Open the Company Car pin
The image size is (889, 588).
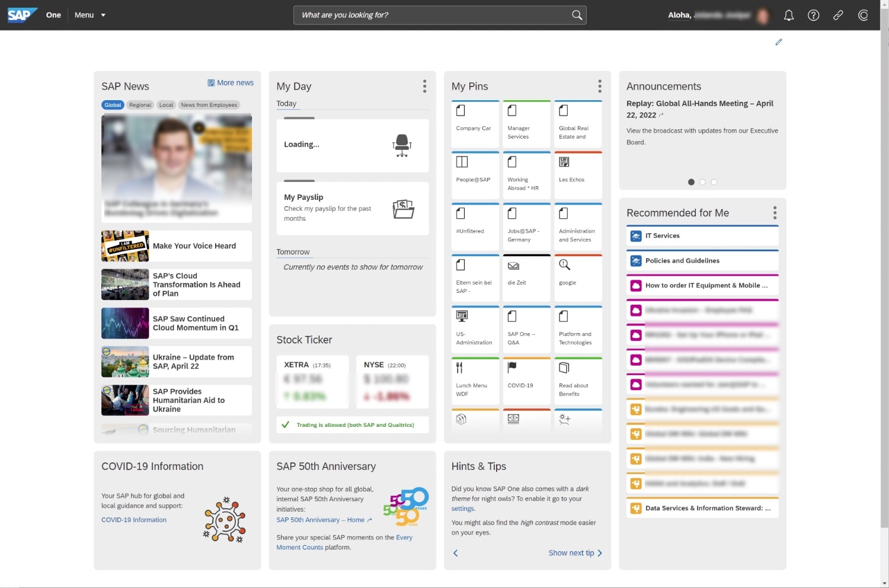[475, 124]
